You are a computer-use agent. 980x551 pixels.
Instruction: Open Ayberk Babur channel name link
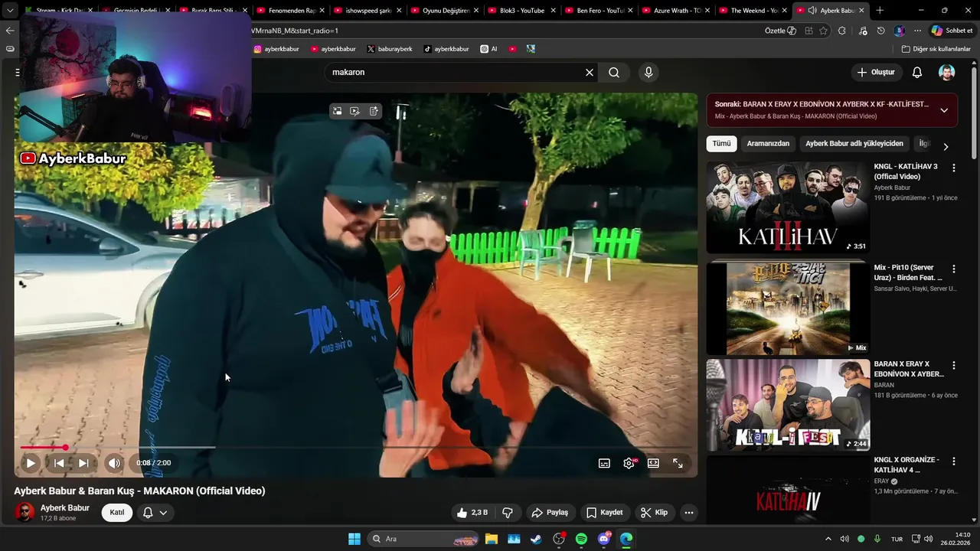[x=65, y=508]
